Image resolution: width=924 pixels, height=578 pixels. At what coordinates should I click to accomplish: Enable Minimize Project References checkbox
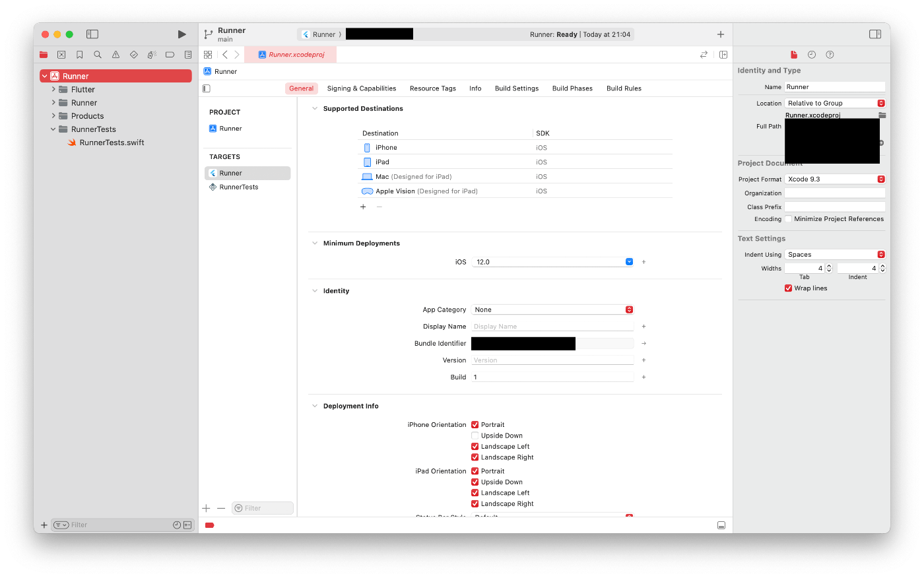click(788, 219)
